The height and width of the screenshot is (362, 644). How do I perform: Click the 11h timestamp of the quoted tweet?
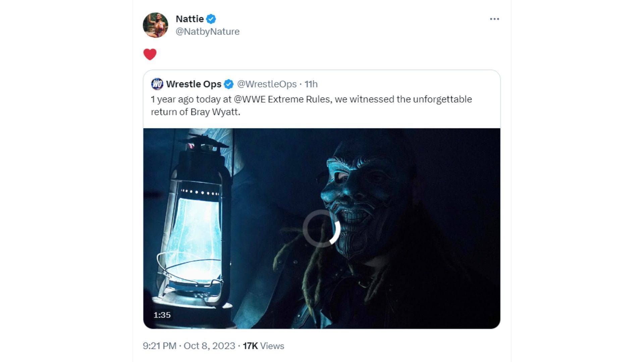311,84
